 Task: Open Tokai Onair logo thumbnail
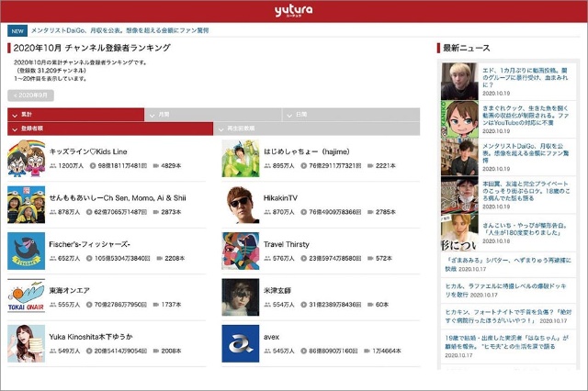27,297
